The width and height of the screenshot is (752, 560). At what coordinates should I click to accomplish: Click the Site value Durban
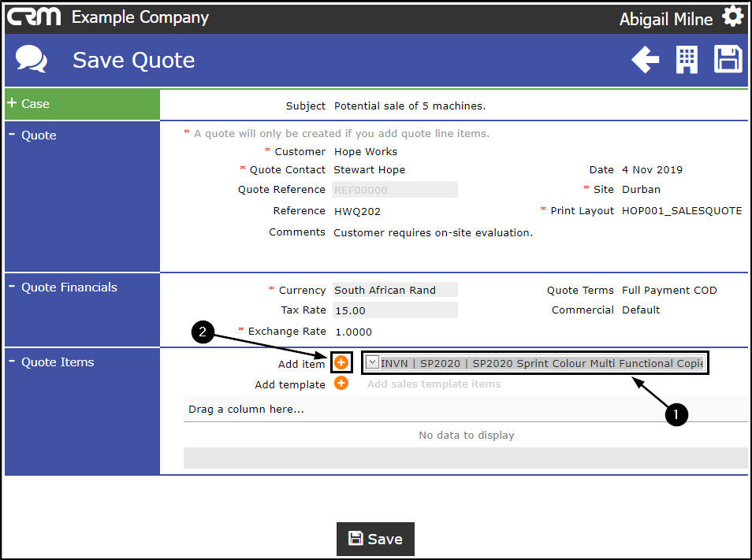pyautogui.click(x=641, y=190)
